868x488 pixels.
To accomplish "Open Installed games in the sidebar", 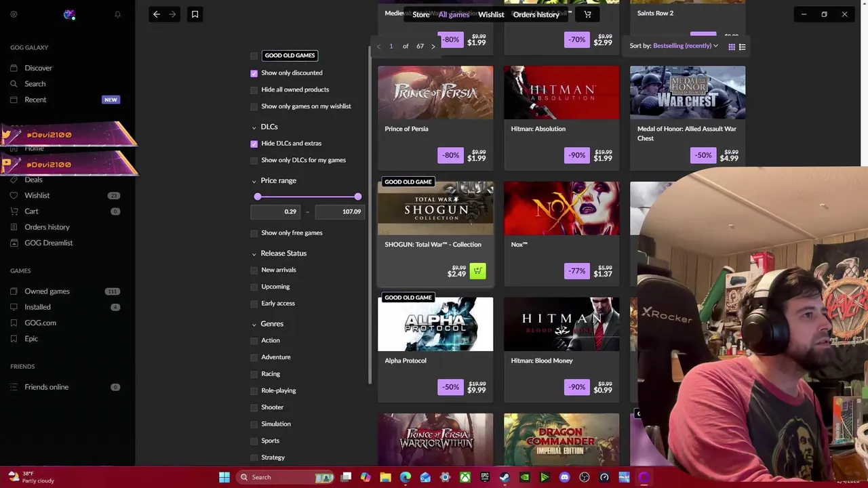I will tap(37, 307).
